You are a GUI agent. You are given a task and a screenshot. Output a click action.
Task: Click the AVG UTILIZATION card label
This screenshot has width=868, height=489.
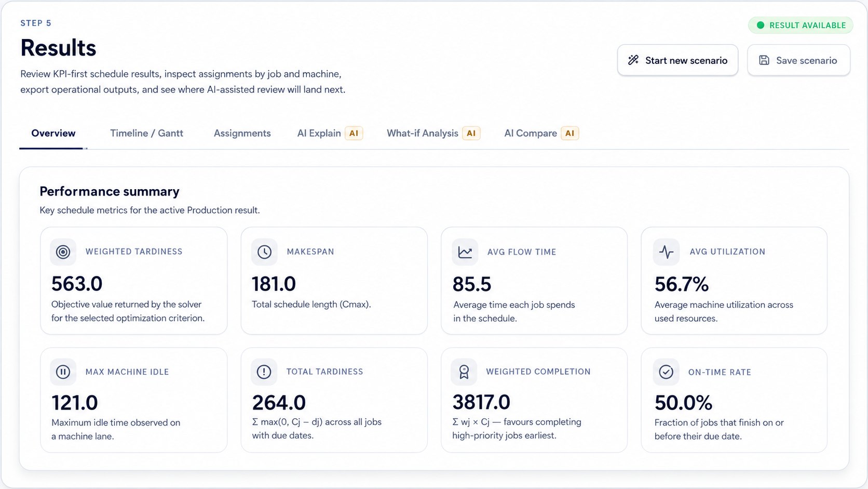click(x=727, y=252)
